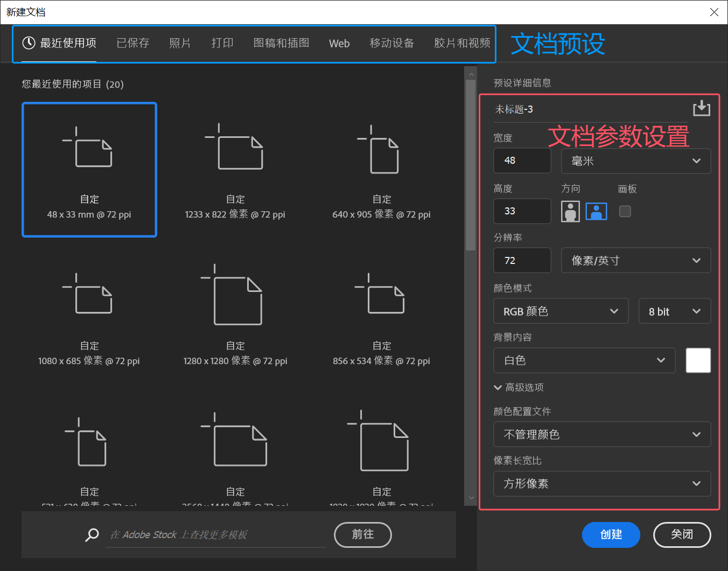Click the preset list scrollbar up arrow
The height and width of the screenshot is (571, 728).
[x=471, y=74]
